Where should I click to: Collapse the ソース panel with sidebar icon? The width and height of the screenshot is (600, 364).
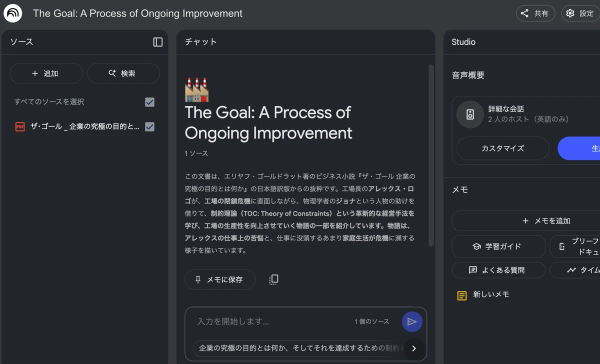158,42
